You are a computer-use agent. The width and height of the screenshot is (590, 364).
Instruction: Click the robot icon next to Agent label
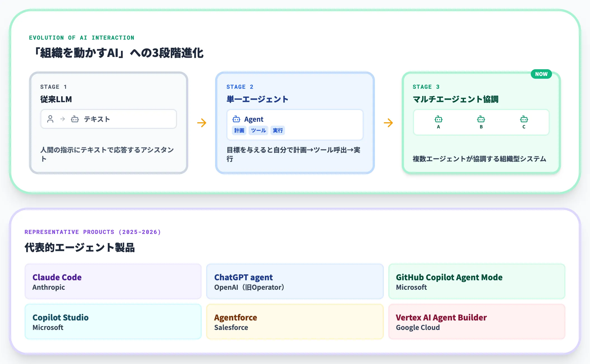pos(236,119)
